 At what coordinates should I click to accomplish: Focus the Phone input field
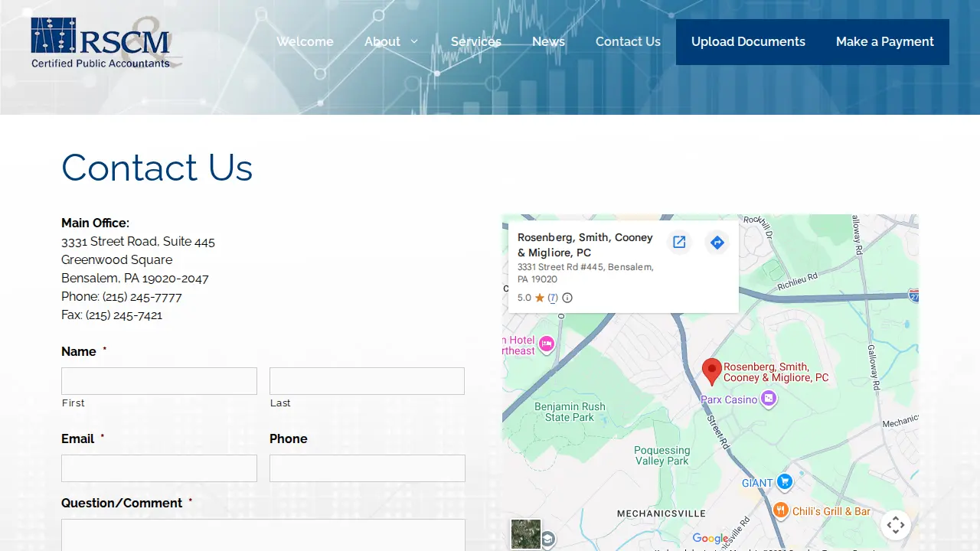pyautogui.click(x=367, y=468)
